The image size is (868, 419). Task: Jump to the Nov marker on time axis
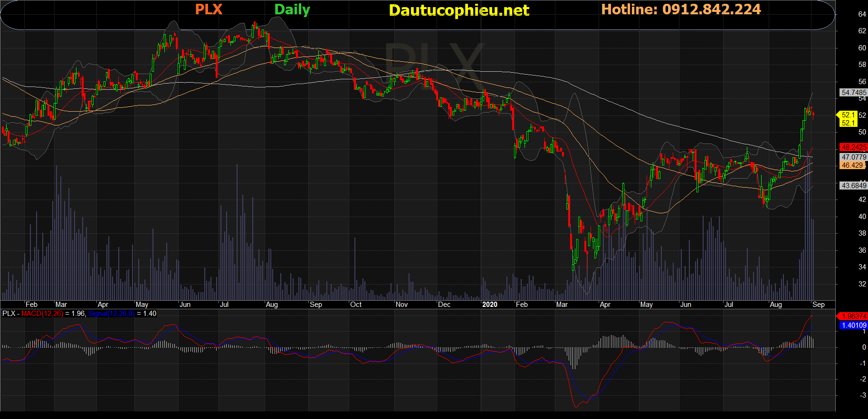[401, 305]
